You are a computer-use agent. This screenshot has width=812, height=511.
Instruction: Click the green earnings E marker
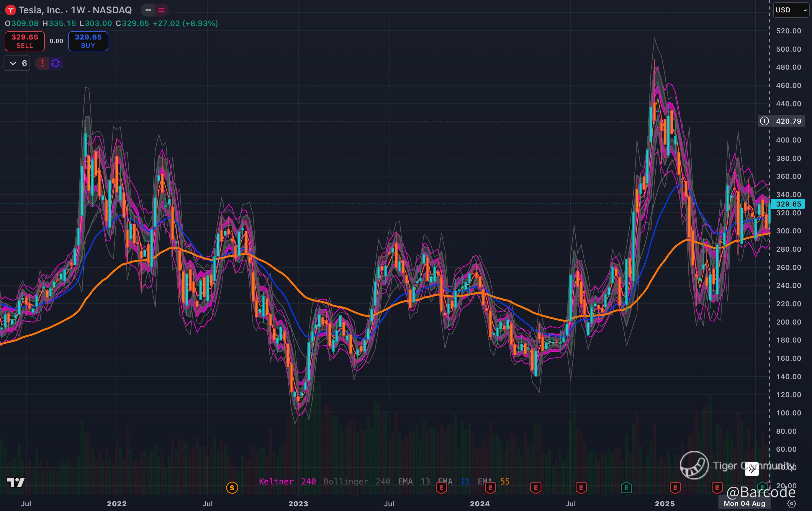click(x=626, y=487)
